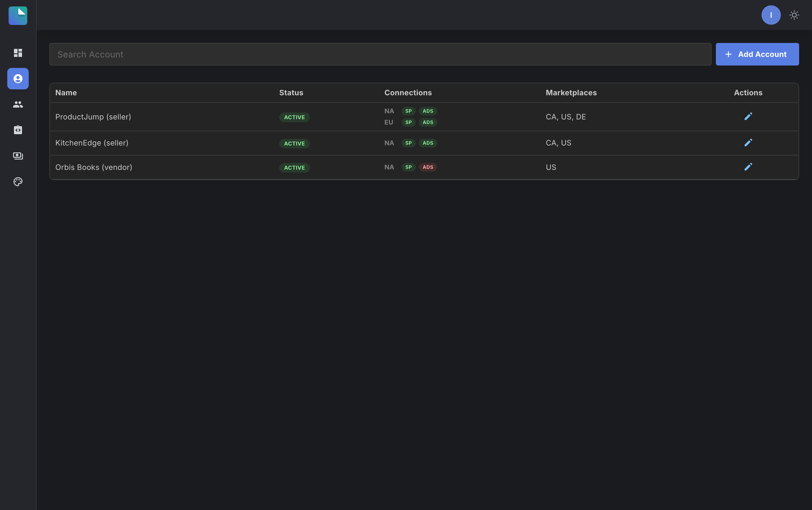Select the KitchenEdge (seller) name
The image size is (812, 510).
pos(92,143)
